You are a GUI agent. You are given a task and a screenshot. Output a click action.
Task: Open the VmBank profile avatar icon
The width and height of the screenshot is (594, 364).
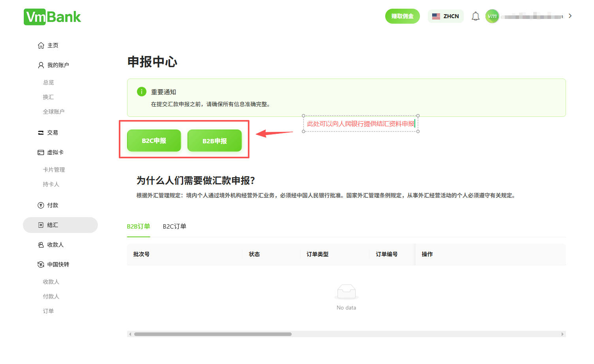coord(492,16)
